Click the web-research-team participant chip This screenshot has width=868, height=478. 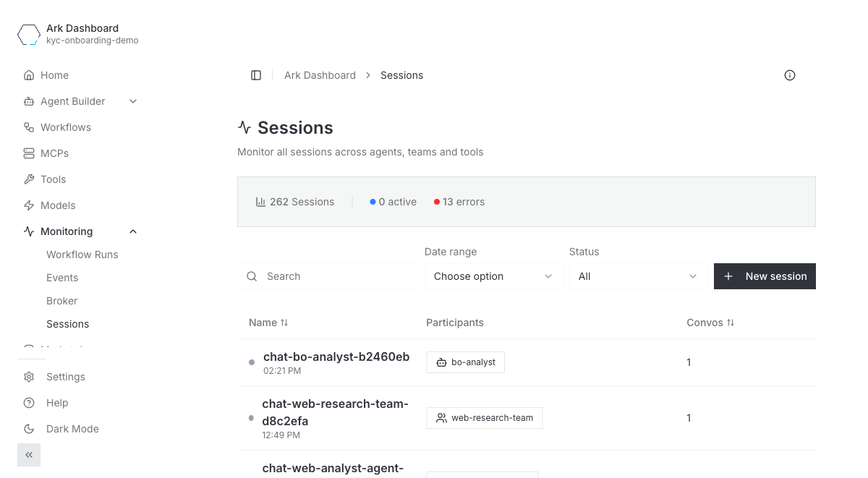click(x=484, y=418)
